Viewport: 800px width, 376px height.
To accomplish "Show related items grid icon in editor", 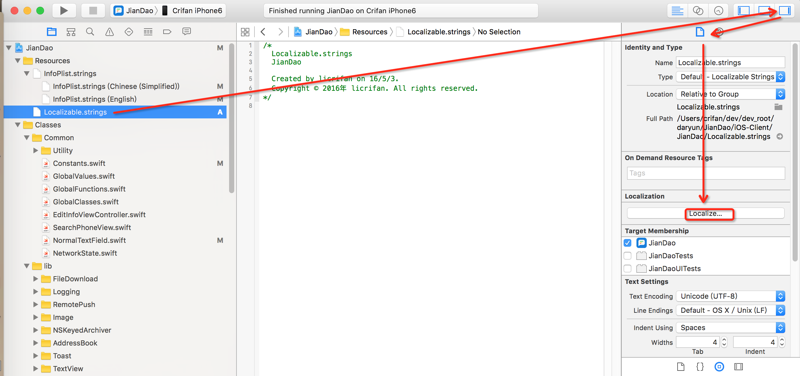I will pyautogui.click(x=245, y=32).
